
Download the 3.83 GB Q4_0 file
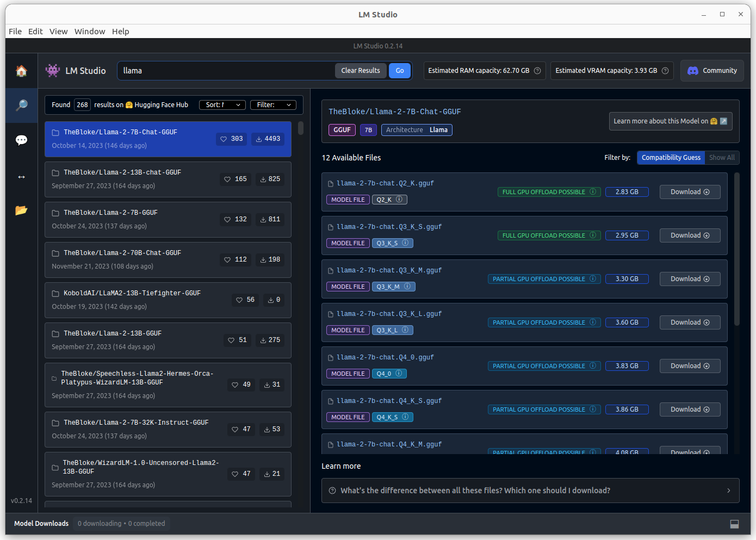690,366
